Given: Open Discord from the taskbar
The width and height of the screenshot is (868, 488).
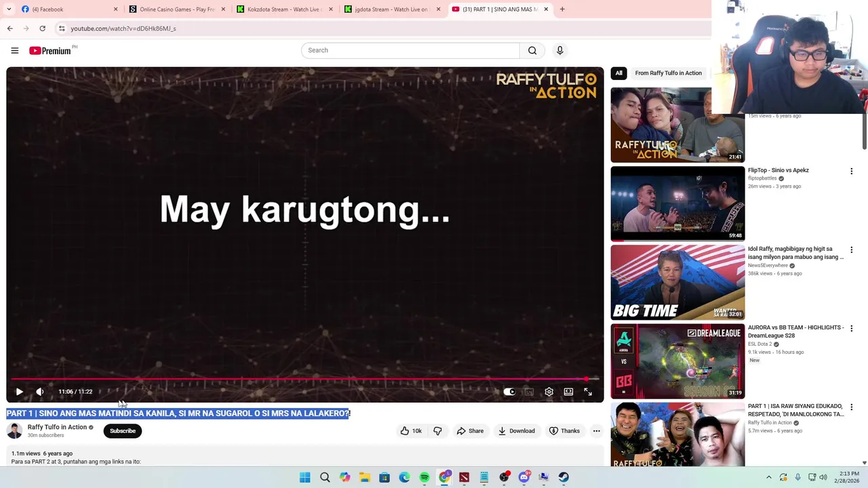Looking at the screenshot, I should [524, 477].
